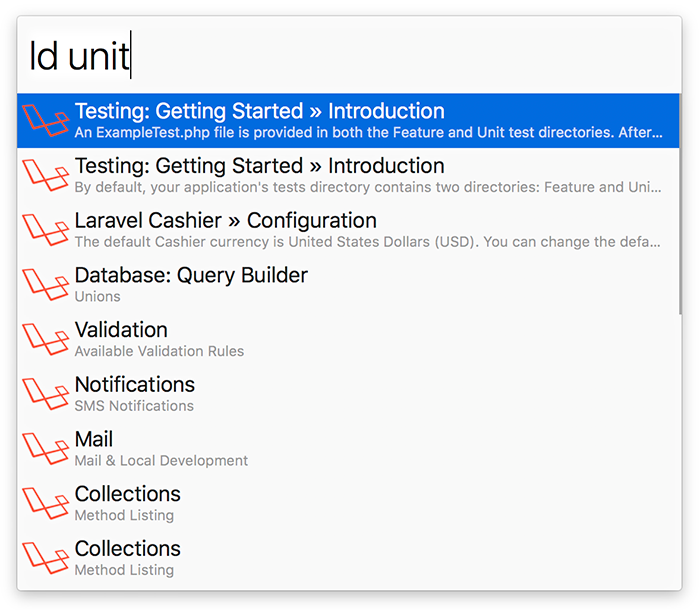Click the search field containing "ld unit"
The height and width of the screenshot is (610, 700).
[348, 56]
